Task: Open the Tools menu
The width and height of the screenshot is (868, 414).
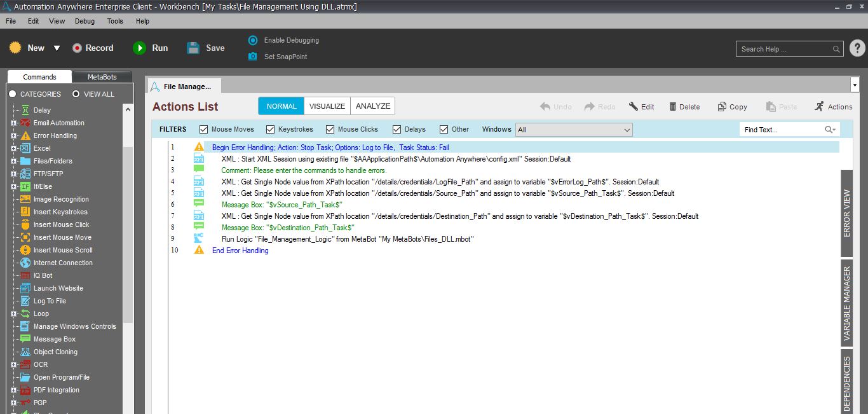Action: click(115, 21)
